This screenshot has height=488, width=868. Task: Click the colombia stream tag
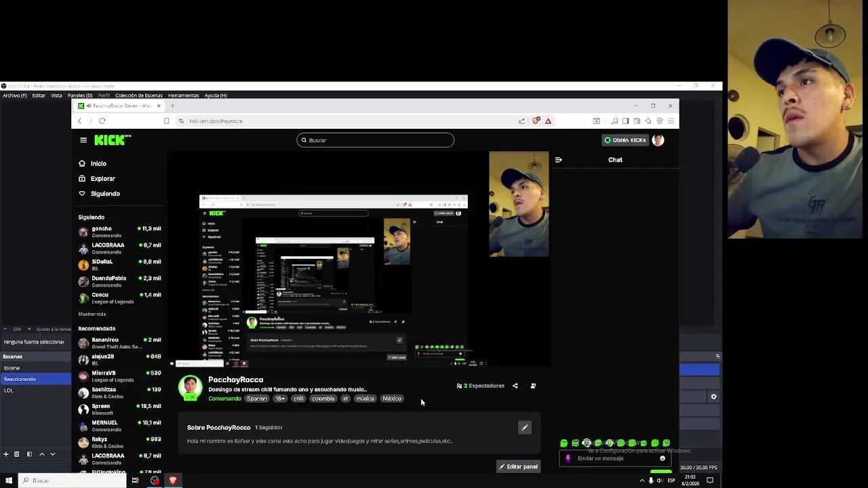tap(323, 399)
